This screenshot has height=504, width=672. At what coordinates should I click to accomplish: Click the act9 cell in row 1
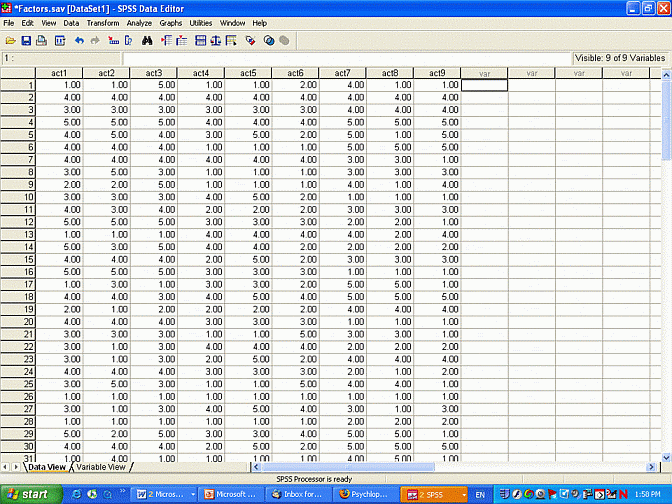click(437, 85)
